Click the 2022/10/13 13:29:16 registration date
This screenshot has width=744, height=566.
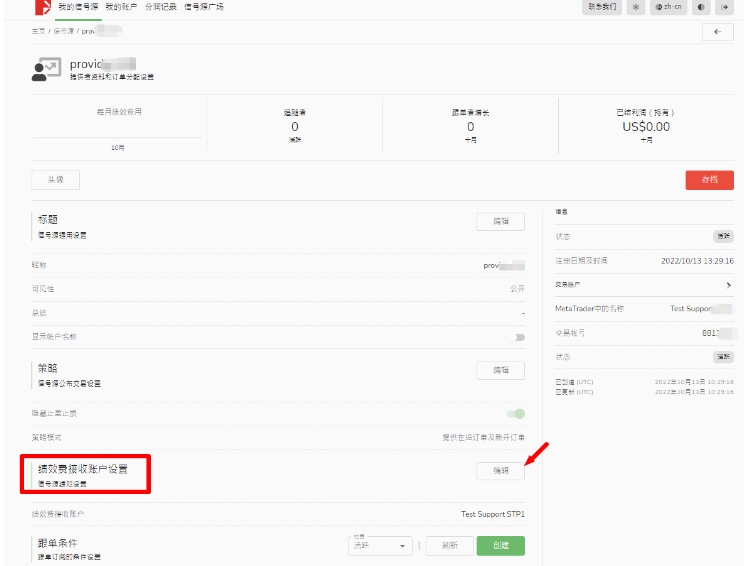697,261
